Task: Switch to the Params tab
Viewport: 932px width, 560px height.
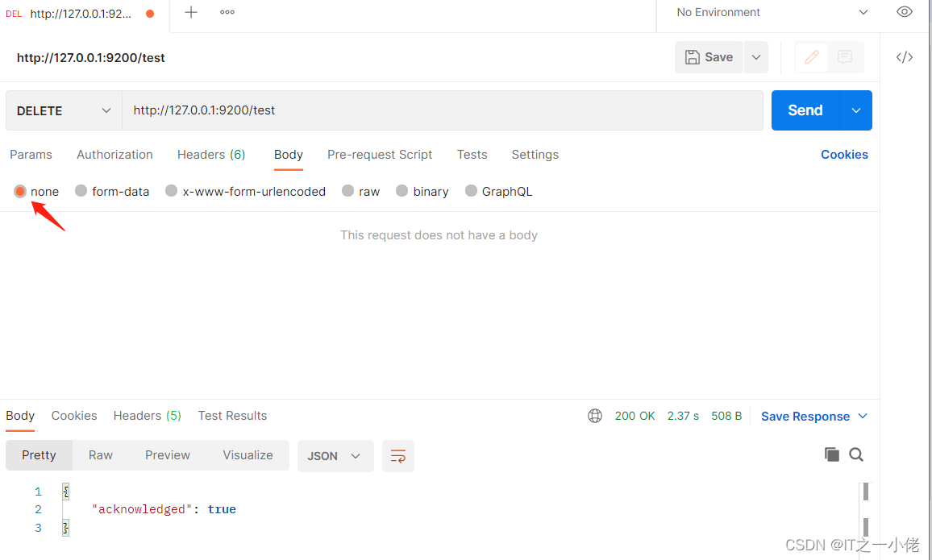Action: click(31, 155)
